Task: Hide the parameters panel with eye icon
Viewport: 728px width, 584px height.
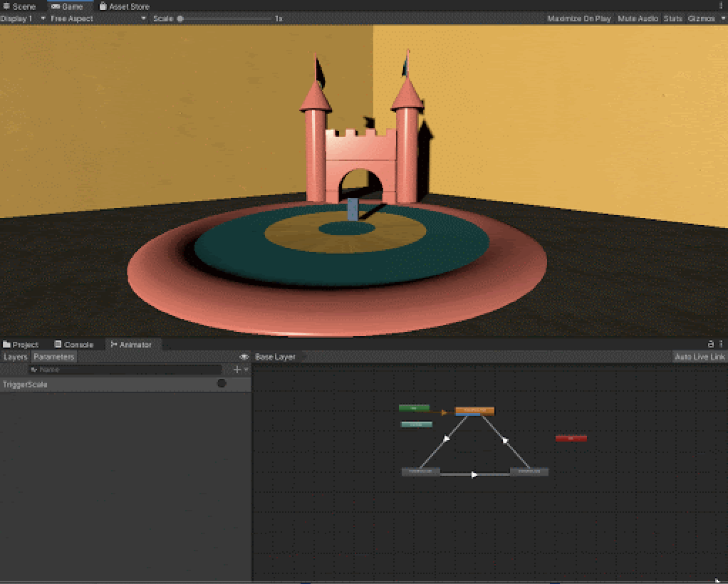Action: pyautogui.click(x=244, y=357)
